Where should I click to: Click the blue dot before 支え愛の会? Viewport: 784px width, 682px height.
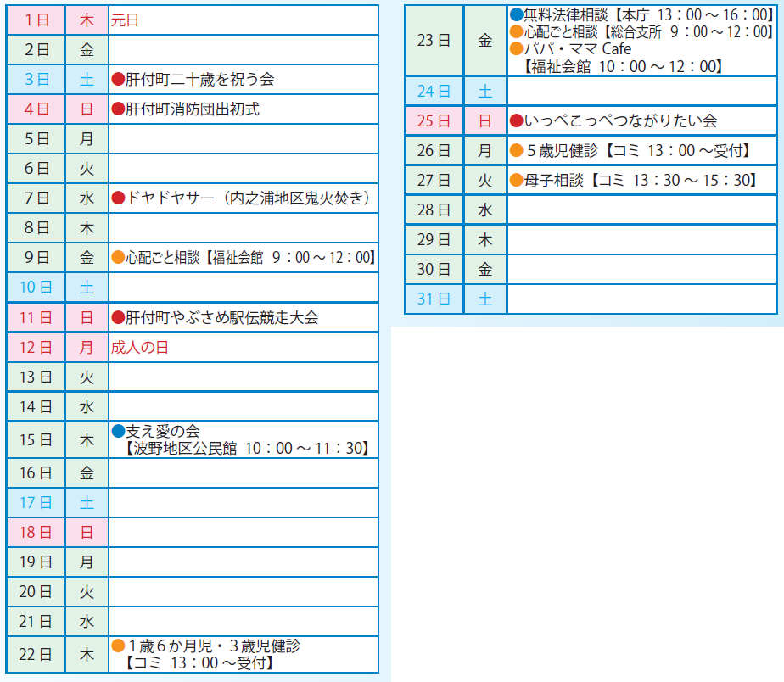(119, 432)
